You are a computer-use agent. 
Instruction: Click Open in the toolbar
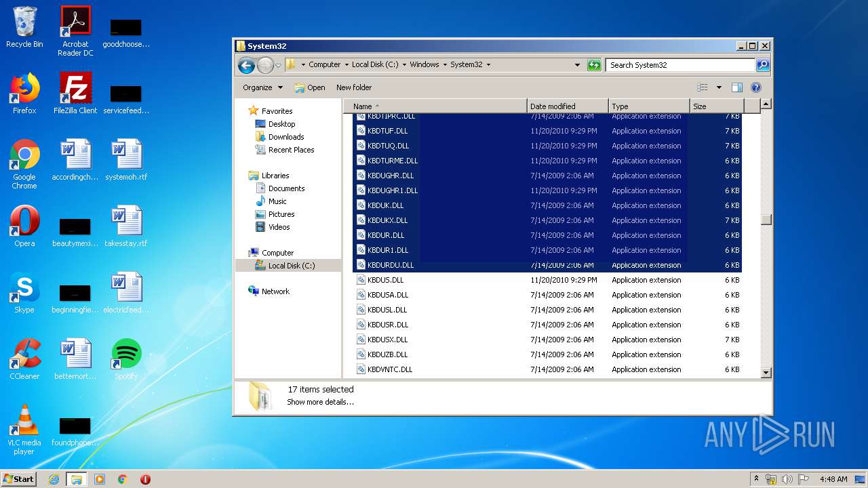(310, 87)
